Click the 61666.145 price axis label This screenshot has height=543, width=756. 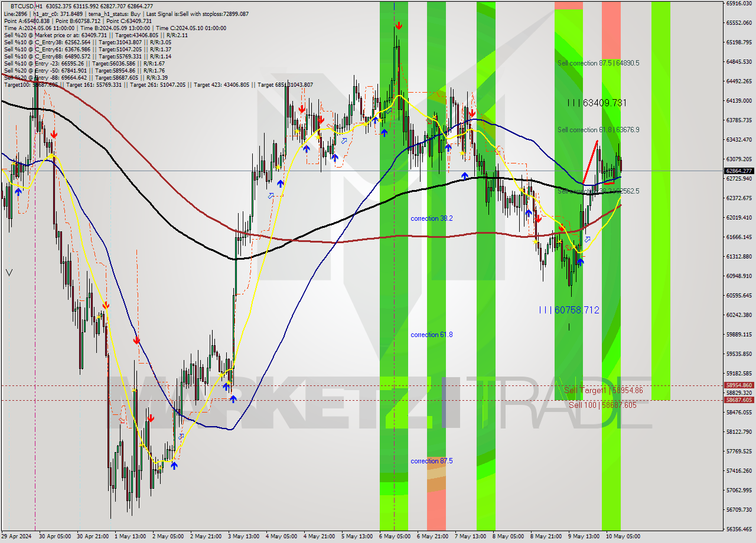738,237
